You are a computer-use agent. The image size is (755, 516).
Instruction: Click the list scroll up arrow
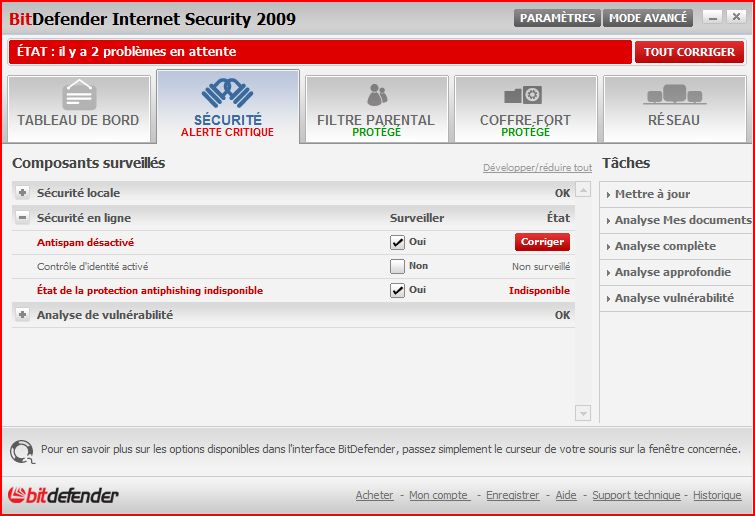pyautogui.click(x=583, y=190)
